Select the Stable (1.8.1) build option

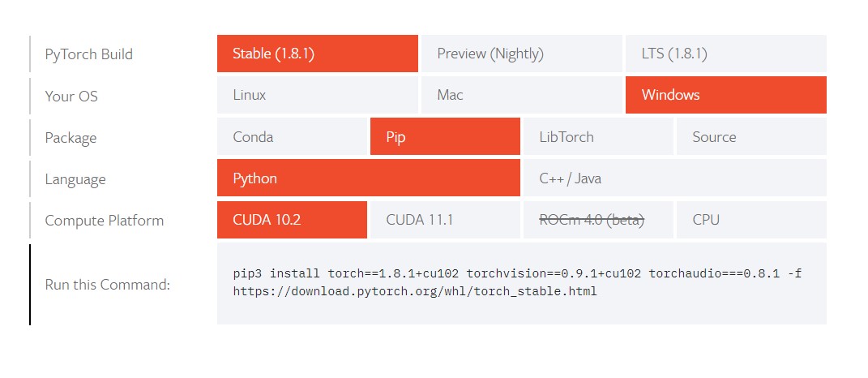(317, 54)
